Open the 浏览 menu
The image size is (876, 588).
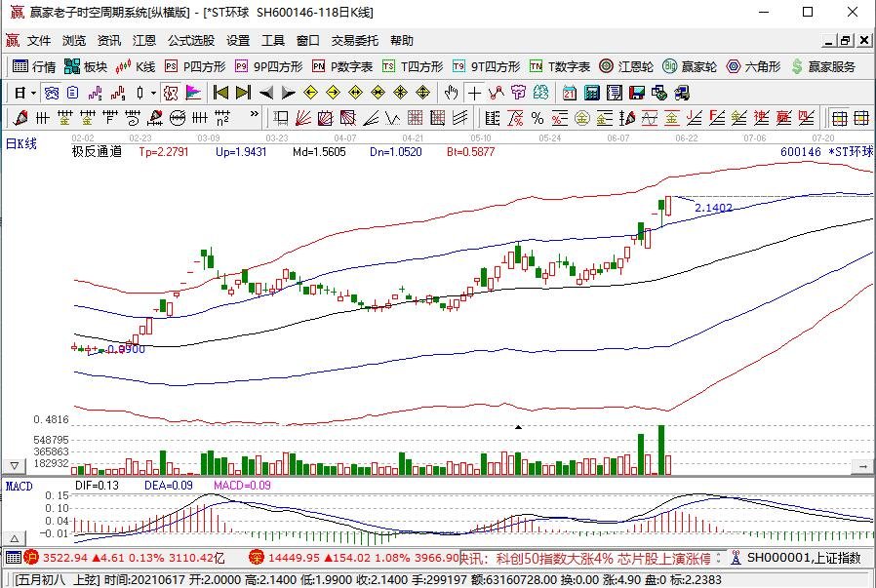(x=74, y=41)
